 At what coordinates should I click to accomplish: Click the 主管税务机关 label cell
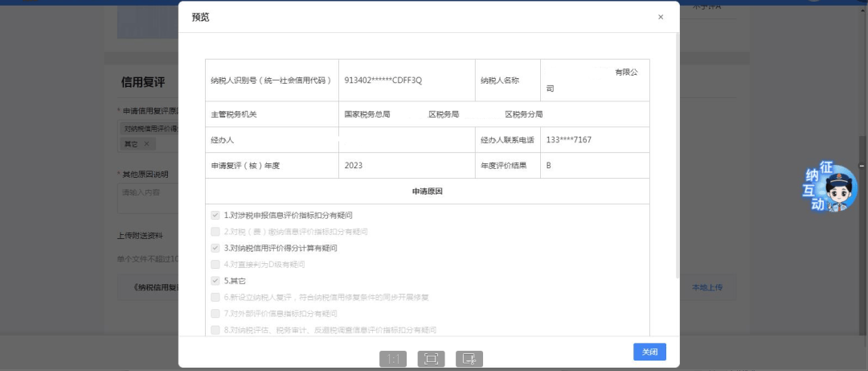click(x=272, y=114)
